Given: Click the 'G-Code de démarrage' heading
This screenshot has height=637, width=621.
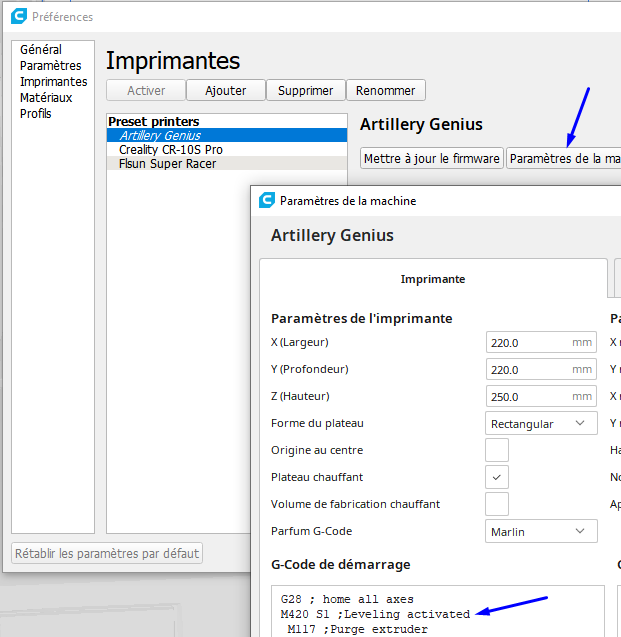Looking at the screenshot, I should pyautogui.click(x=341, y=564).
